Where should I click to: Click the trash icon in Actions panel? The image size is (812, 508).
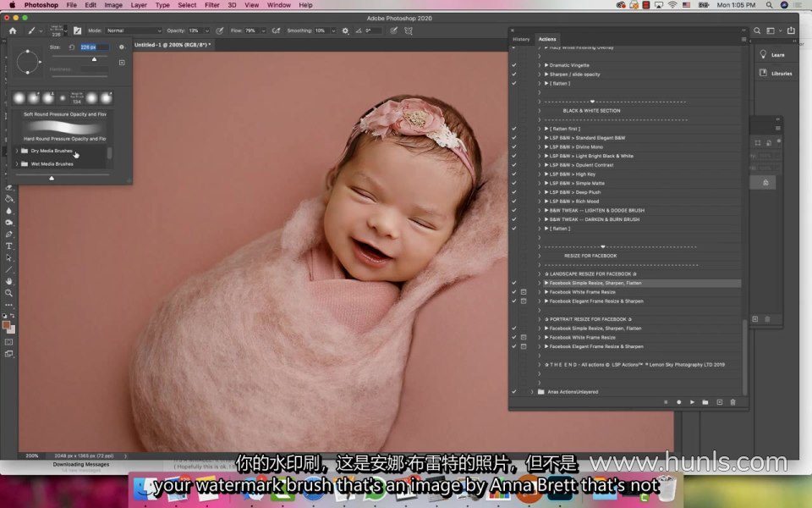(x=732, y=402)
